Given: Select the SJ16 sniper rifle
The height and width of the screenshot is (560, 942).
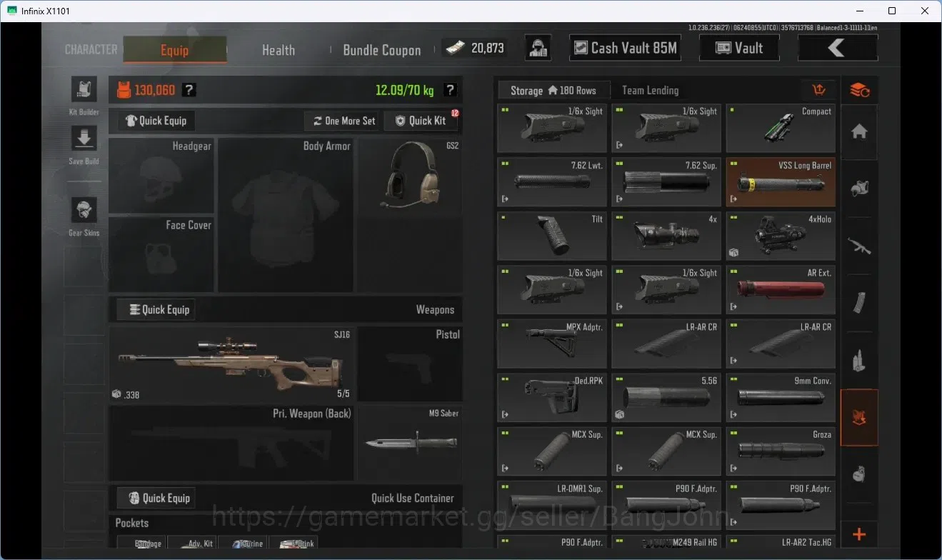Looking at the screenshot, I should pyautogui.click(x=231, y=364).
